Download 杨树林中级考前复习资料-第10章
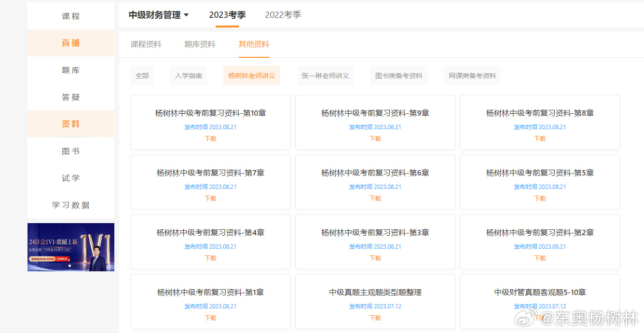The width and height of the screenshot is (644, 333). 210,138
